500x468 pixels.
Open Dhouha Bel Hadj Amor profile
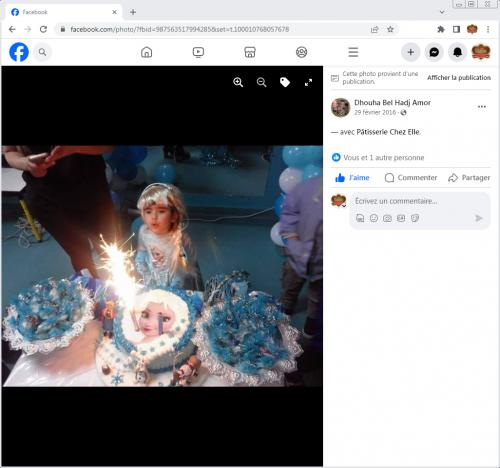tap(392, 103)
